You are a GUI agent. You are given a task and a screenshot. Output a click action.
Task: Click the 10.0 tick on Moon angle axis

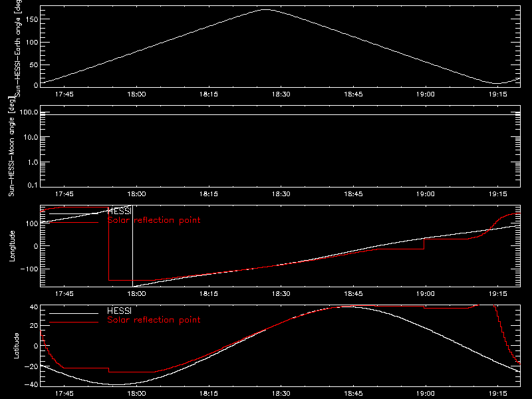pyautogui.click(x=31, y=138)
